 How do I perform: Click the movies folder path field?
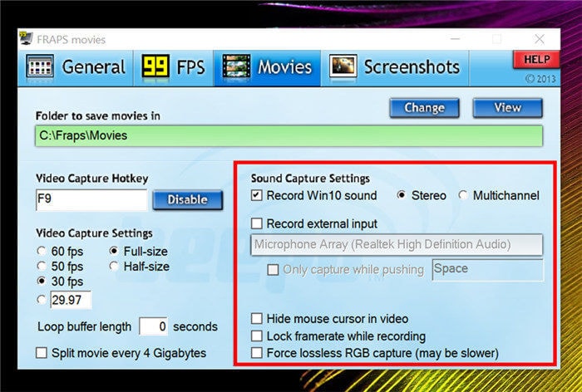tap(289, 136)
